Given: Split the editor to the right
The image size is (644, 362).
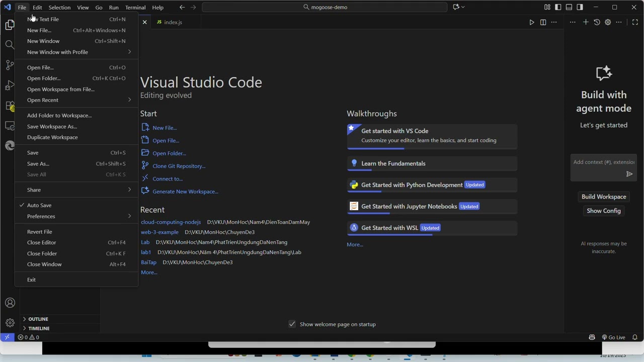Looking at the screenshot, I should pyautogui.click(x=543, y=22).
